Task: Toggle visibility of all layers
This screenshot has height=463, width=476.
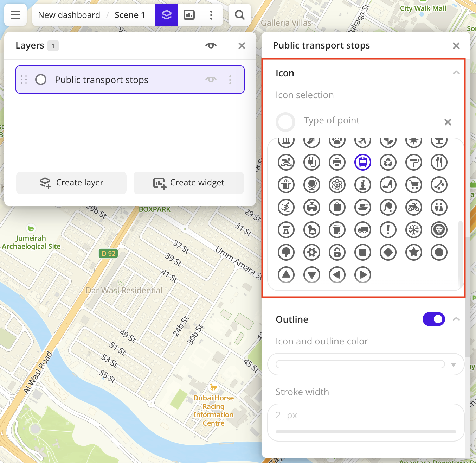Action: 211,46
